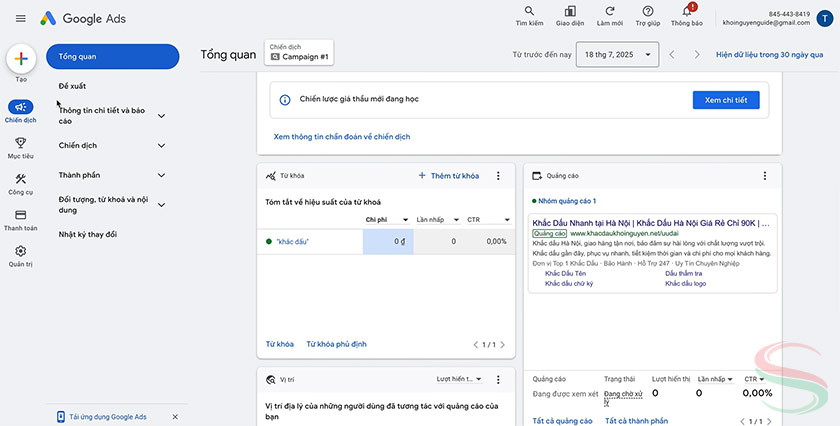Click the Xem chi tiết button
This screenshot has width=840, height=426.
(725, 100)
